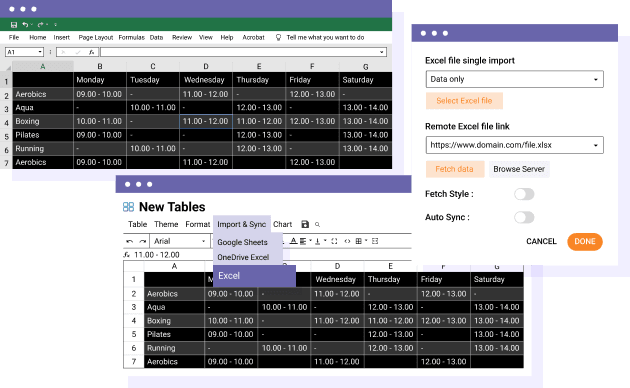Select New Tables cell Aqua Tuesday 10.00 - 11.00
Screen dimensions: 630x388
[284, 307]
